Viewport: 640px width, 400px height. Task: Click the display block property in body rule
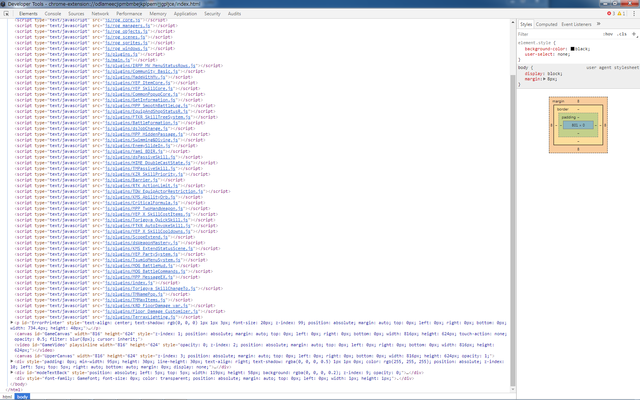(543, 73)
